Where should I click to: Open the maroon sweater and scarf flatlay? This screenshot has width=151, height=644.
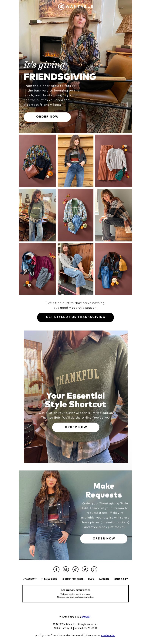tap(37, 269)
